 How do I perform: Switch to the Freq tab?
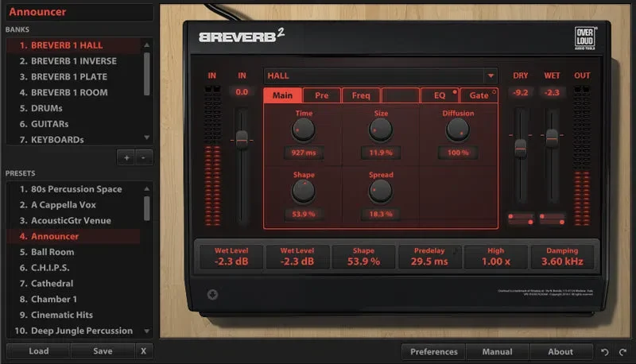click(x=361, y=95)
